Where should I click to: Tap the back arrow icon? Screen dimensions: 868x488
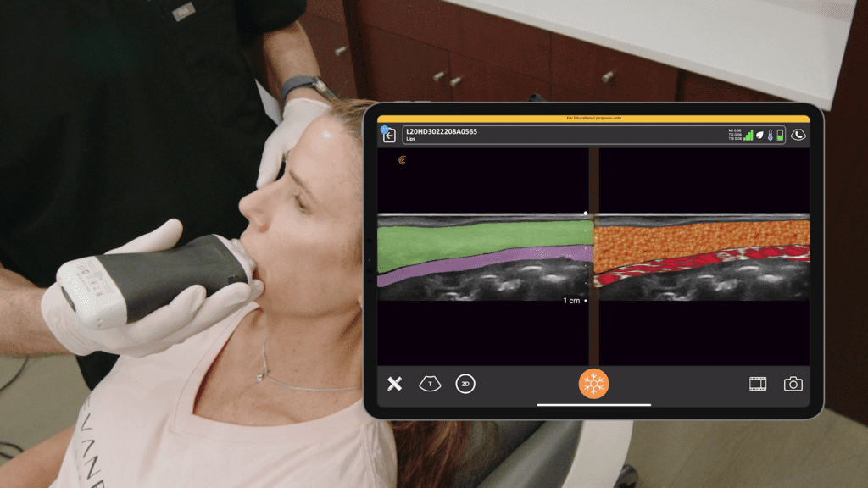389,135
